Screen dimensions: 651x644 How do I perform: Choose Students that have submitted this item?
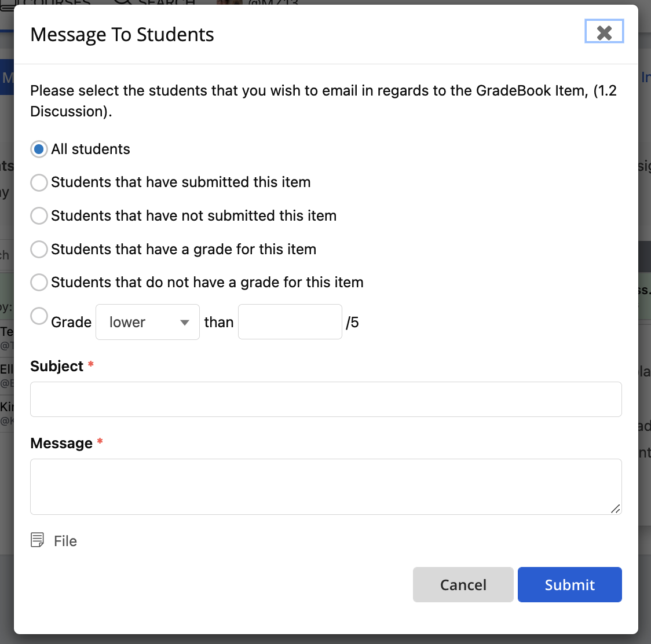click(x=39, y=182)
